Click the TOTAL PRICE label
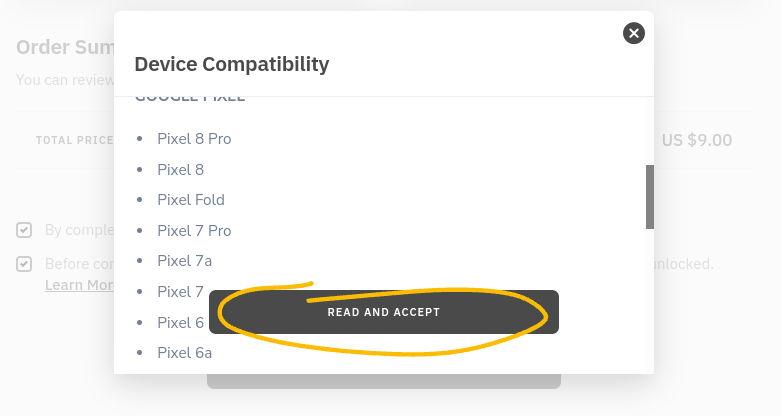The image size is (781, 416). [x=75, y=140]
